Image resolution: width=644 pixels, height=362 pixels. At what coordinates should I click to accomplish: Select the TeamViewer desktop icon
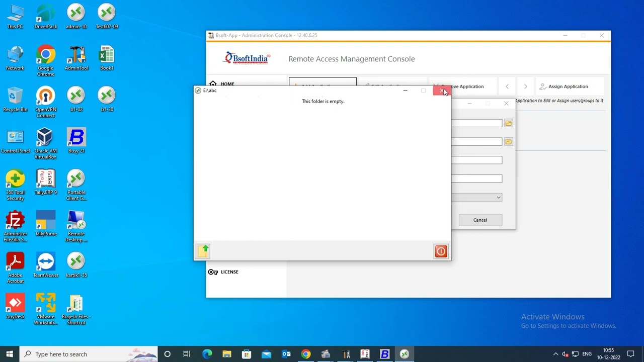tap(46, 265)
